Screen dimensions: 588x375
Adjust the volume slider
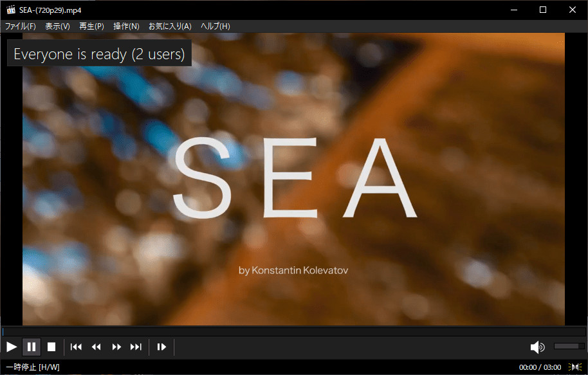tap(569, 346)
